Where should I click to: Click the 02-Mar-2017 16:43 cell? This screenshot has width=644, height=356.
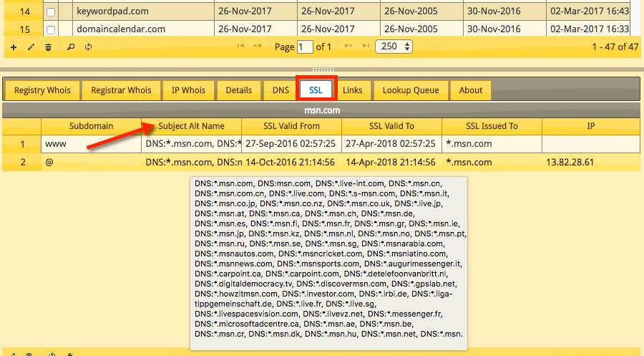(x=590, y=11)
